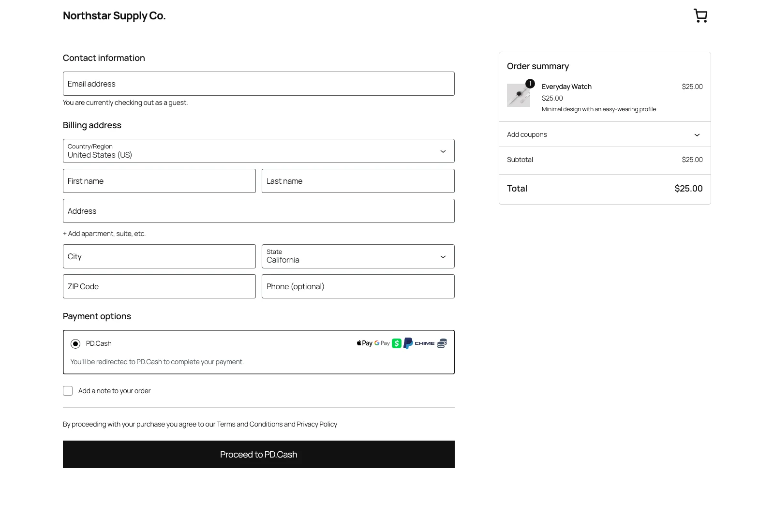Open the Country/Region dropdown
Screen dimensions: 774x532
click(x=259, y=151)
